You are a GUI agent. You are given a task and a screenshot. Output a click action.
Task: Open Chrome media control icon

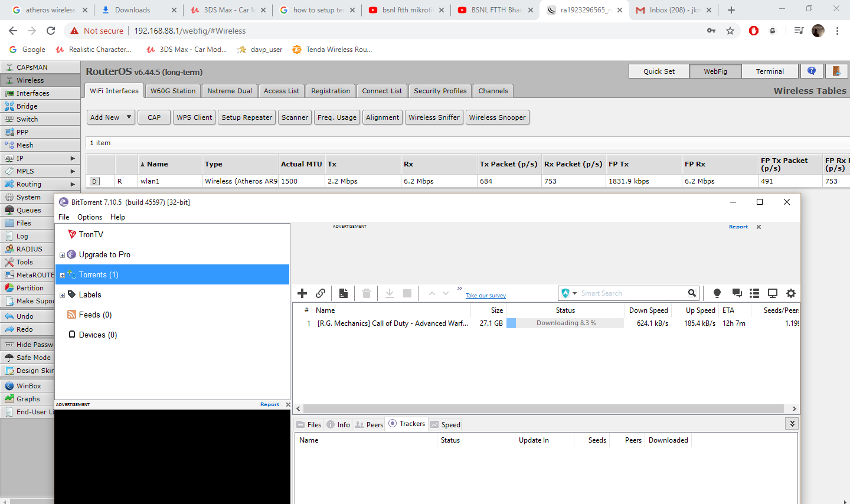[x=799, y=31]
